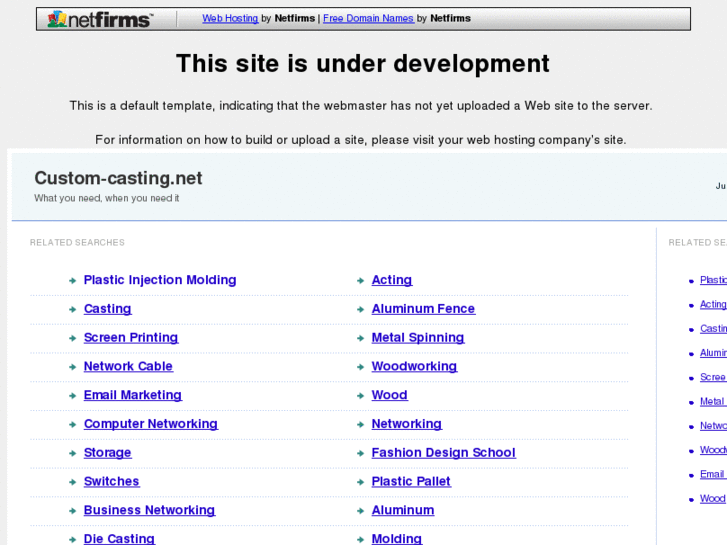Click arrow bullet next to Acting

coord(360,281)
